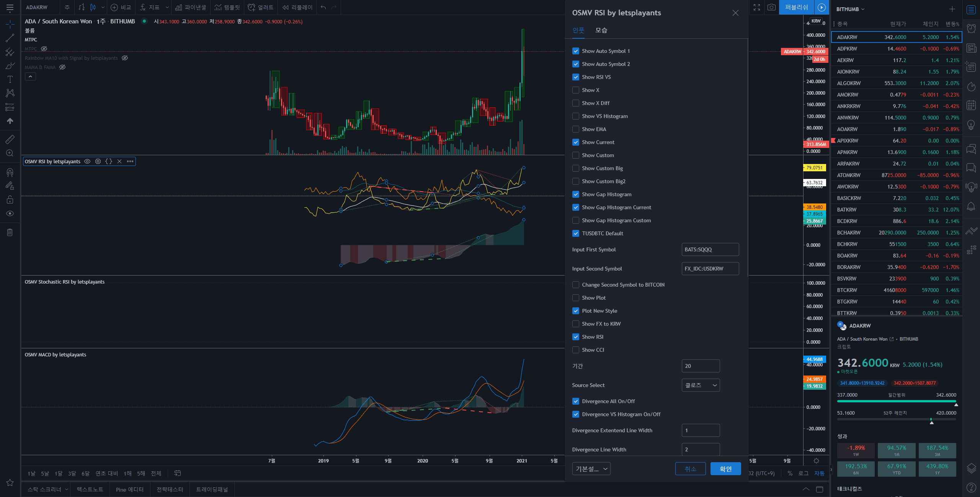The height and width of the screenshot is (497, 980).
Task: Undo the last chart action
Action: (323, 7)
